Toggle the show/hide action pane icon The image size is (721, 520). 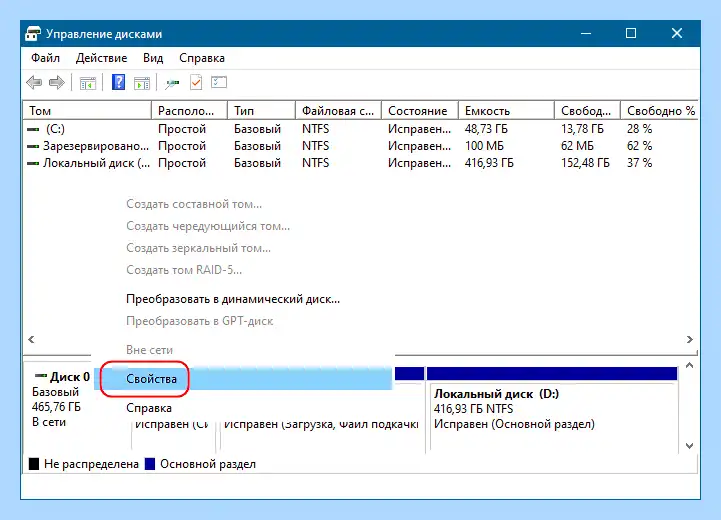pyautogui.click(x=142, y=83)
